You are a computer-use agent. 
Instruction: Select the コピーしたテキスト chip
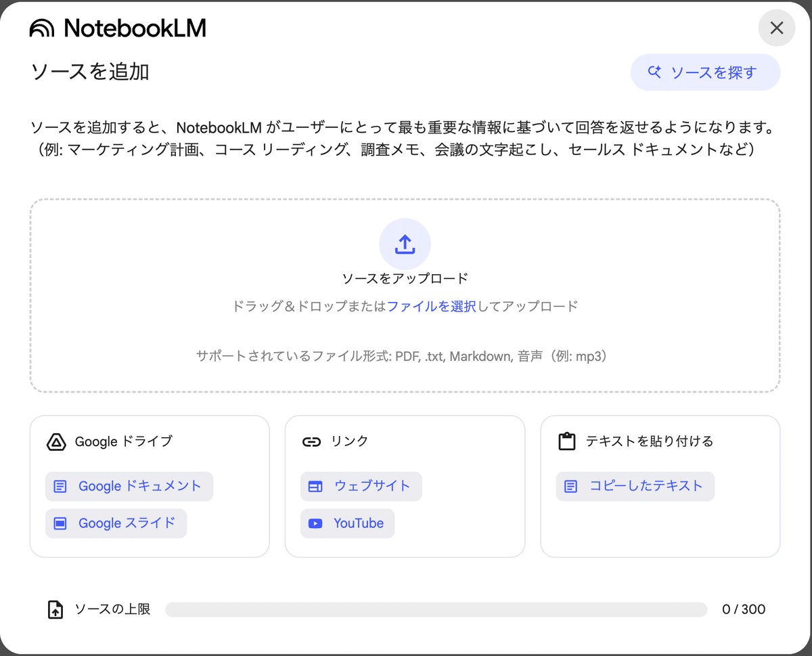pyautogui.click(x=635, y=486)
